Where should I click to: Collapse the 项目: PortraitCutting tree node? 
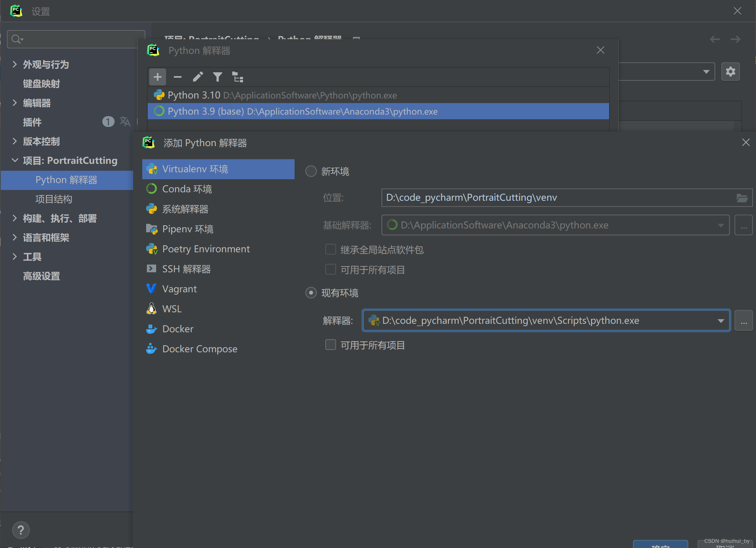pos(15,160)
